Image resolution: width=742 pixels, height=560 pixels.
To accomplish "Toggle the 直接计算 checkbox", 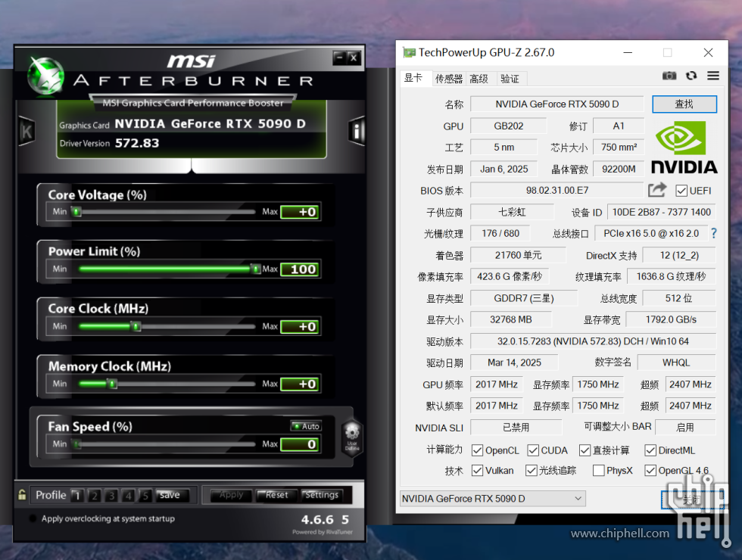I will point(585,450).
